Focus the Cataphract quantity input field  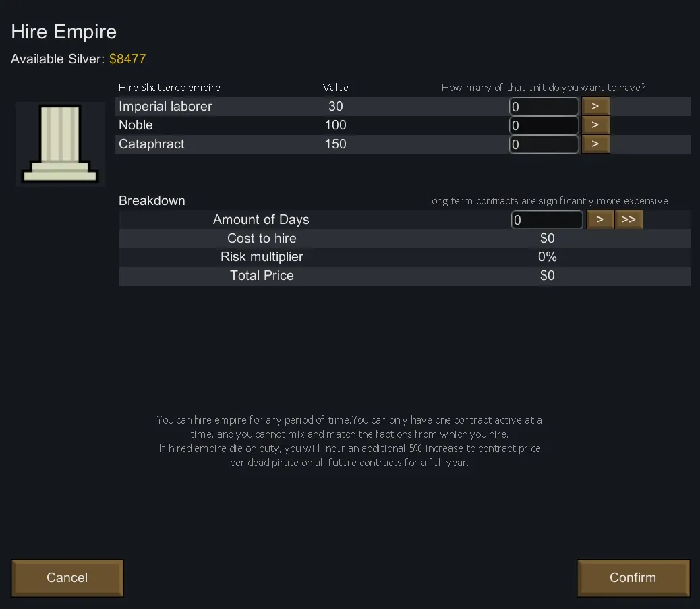point(544,144)
